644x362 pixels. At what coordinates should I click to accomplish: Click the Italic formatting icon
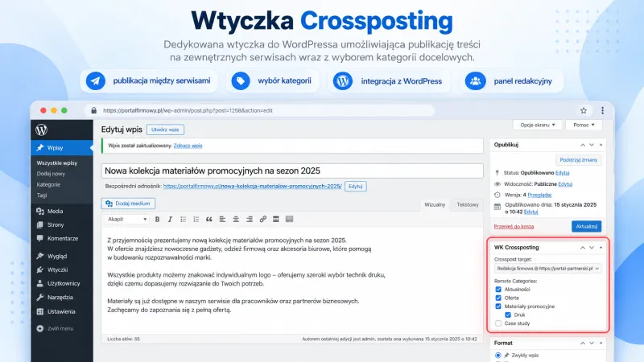pyautogui.click(x=170, y=219)
